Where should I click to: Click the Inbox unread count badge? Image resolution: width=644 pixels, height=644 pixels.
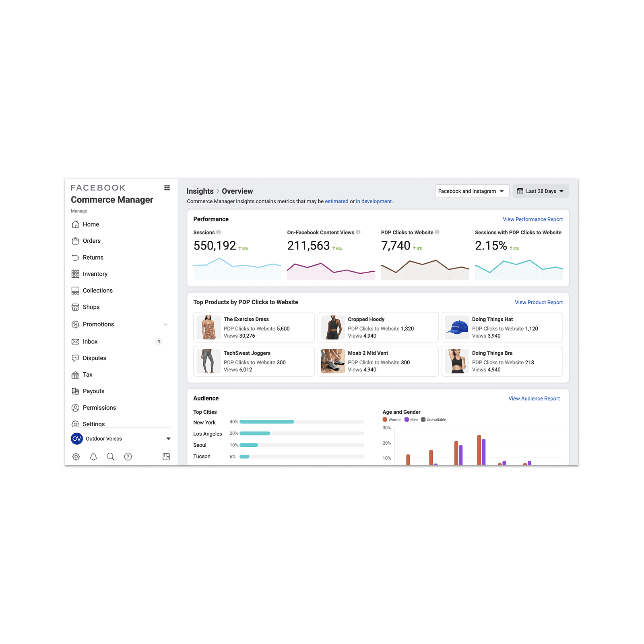pyautogui.click(x=159, y=342)
